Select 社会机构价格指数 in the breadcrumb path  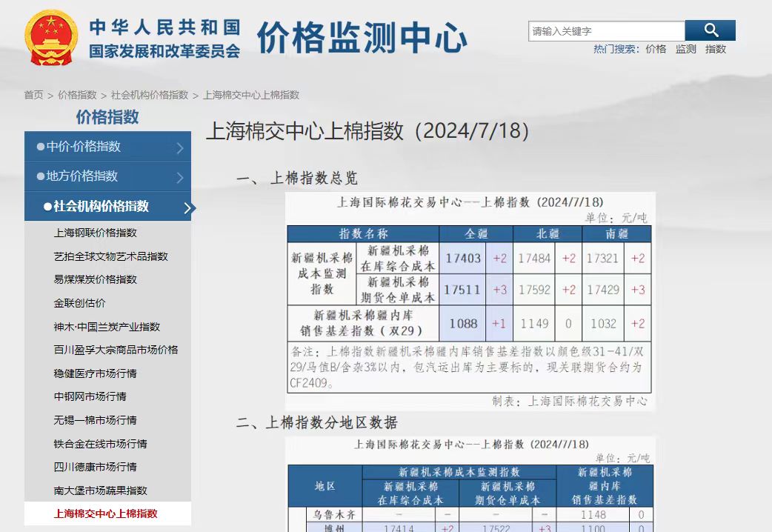[x=150, y=95]
